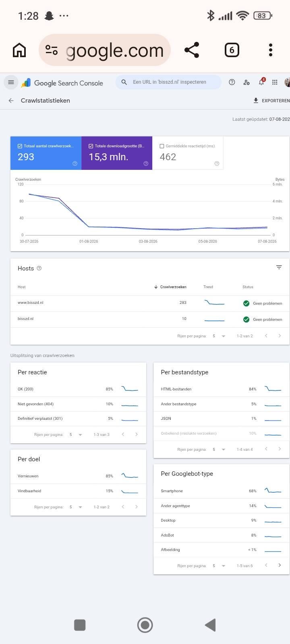Expand Per reactie rows per page dropdown
Screen dimensions: 290x644
coord(76,434)
